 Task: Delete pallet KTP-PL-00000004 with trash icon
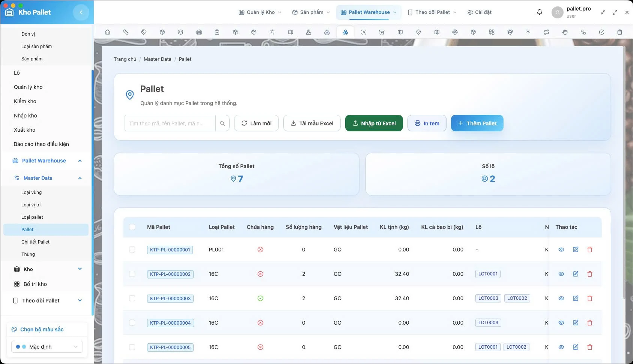pos(590,323)
